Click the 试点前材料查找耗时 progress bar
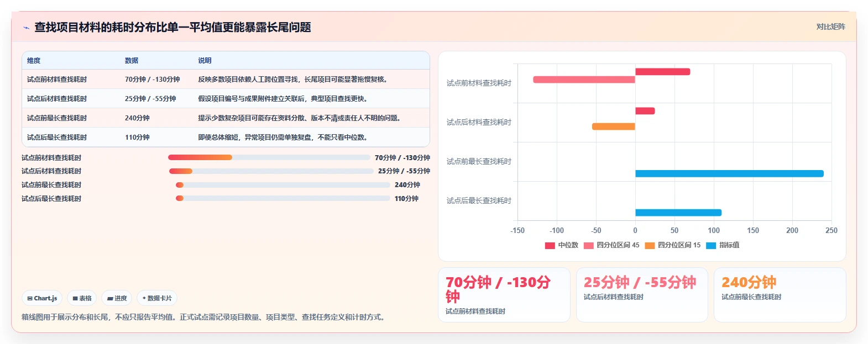This screenshot has height=344, width=868. (269, 157)
